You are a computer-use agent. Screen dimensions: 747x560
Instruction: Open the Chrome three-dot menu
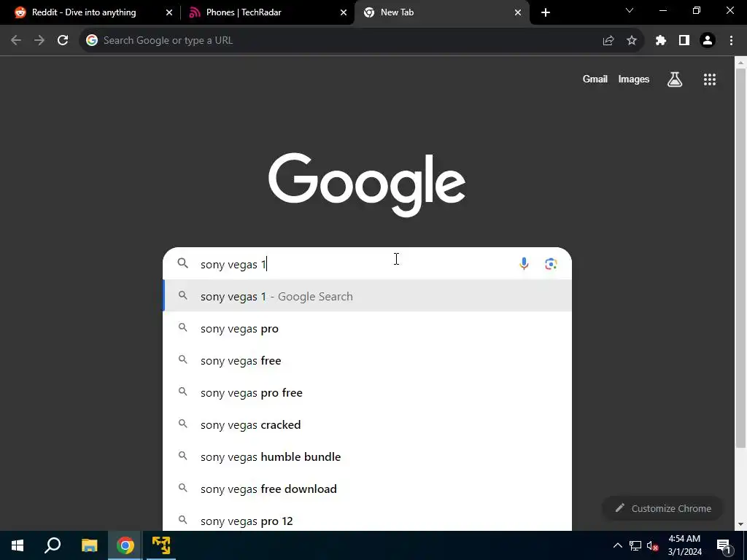731,41
